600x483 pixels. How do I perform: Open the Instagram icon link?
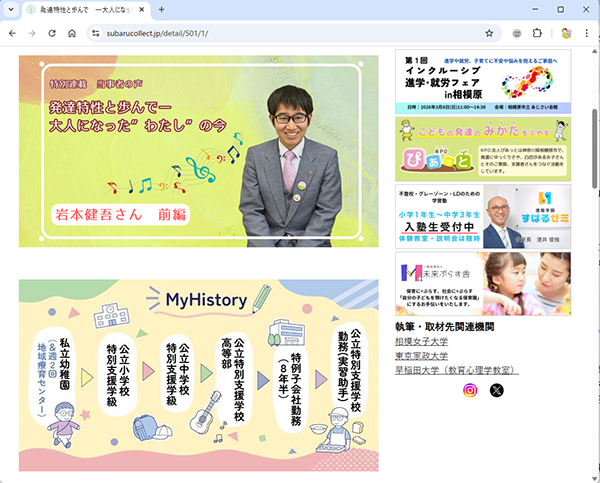point(470,390)
